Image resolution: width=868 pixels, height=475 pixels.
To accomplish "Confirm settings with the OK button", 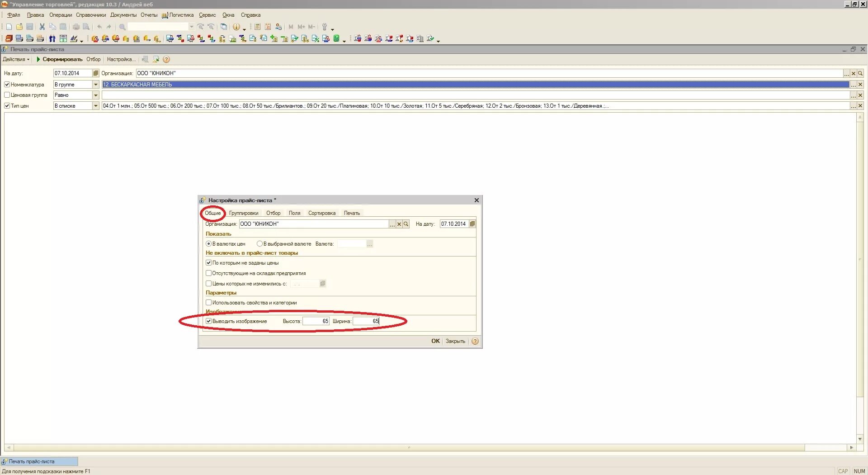I will pos(435,341).
